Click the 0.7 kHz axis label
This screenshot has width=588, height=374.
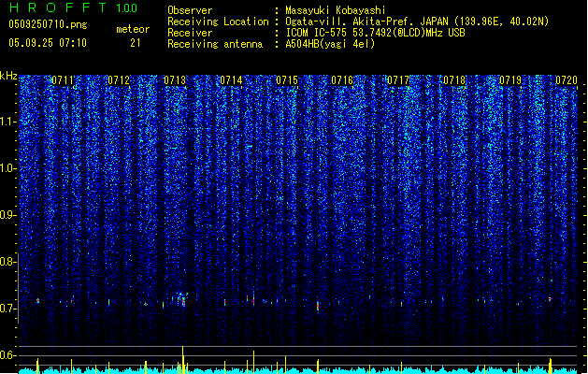click(8, 309)
